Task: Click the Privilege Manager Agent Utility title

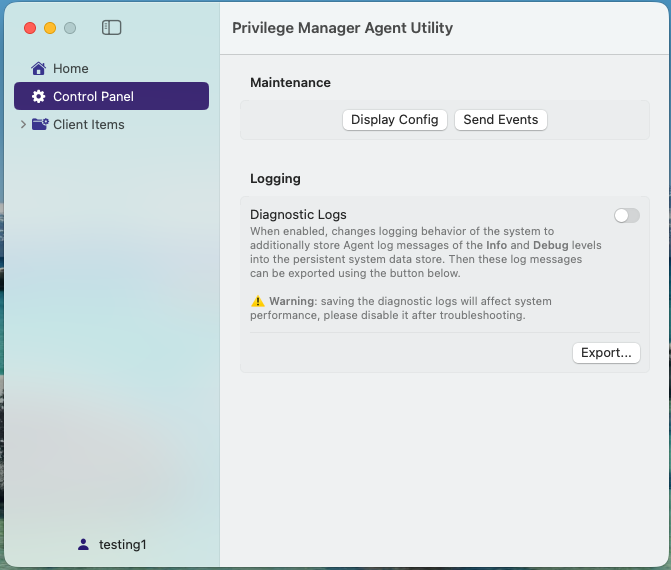Action: click(342, 28)
